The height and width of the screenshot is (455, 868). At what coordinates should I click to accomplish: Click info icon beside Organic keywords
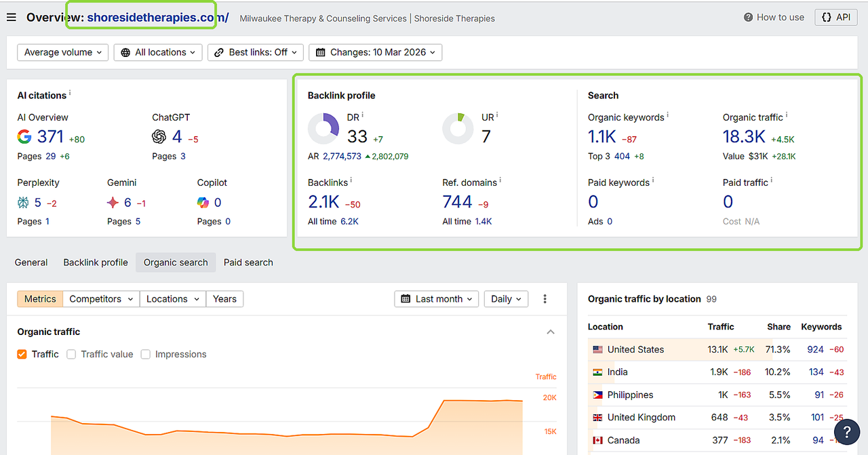click(668, 116)
